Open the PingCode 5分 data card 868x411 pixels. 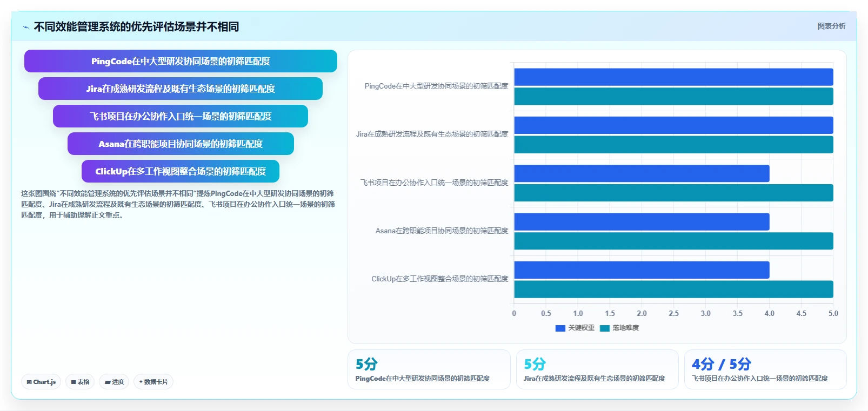(x=429, y=369)
